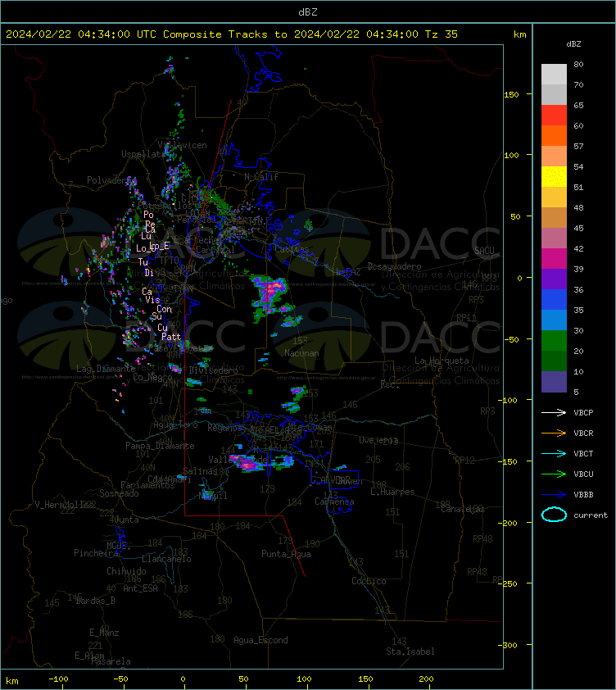
Task: Click the Canalejas place label
Action: [462, 509]
